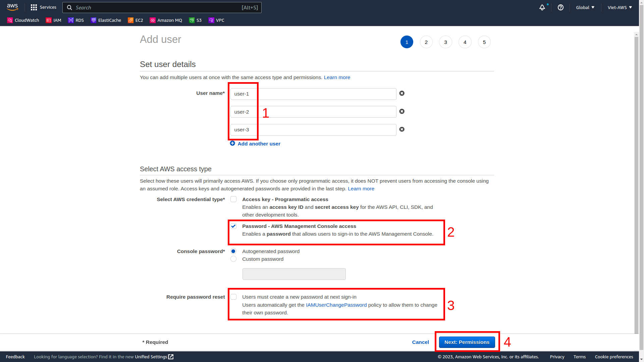The height and width of the screenshot is (362, 644).
Task: Enable Access key programmatic access checkbox
Action: click(x=233, y=199)
